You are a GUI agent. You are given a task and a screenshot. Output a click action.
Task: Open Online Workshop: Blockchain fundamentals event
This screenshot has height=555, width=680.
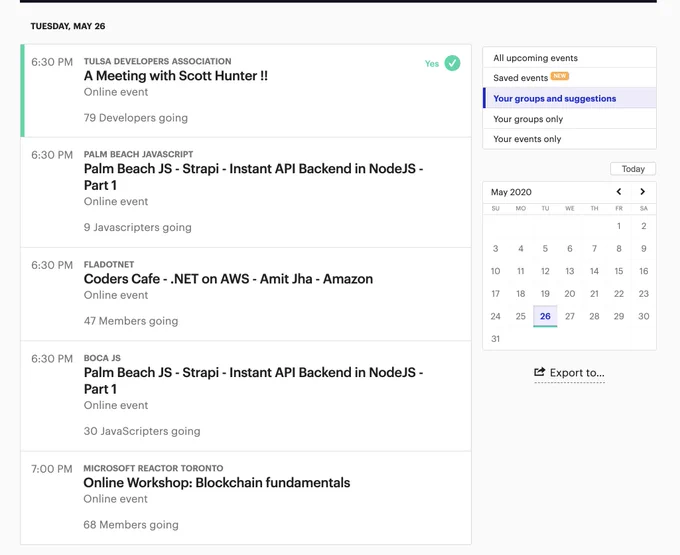click(217, 483)
